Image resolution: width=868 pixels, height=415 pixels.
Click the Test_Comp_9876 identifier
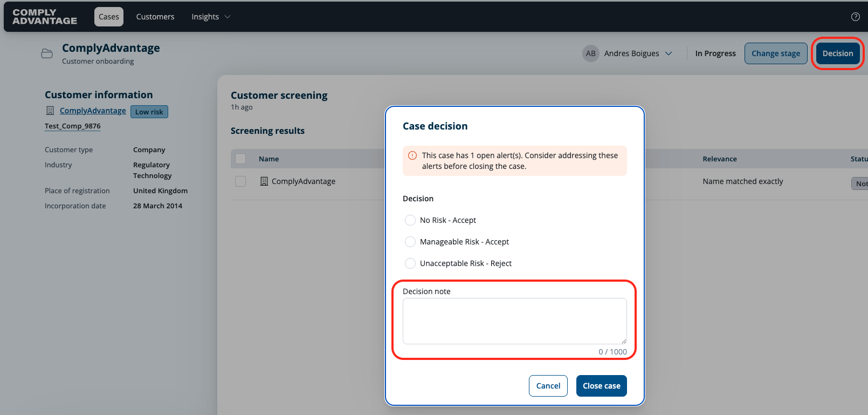pos(73,126)
